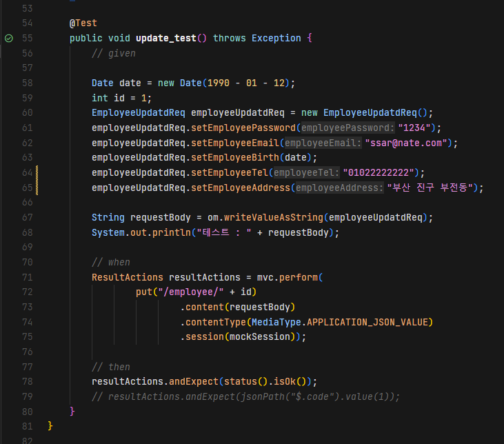Click the class closing brace on line 81

pos(50,426)
